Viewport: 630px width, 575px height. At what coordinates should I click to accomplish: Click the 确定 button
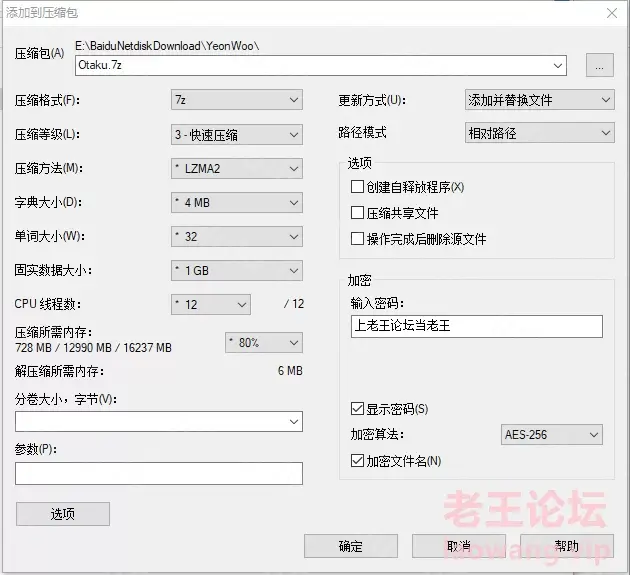coord(351,546)
